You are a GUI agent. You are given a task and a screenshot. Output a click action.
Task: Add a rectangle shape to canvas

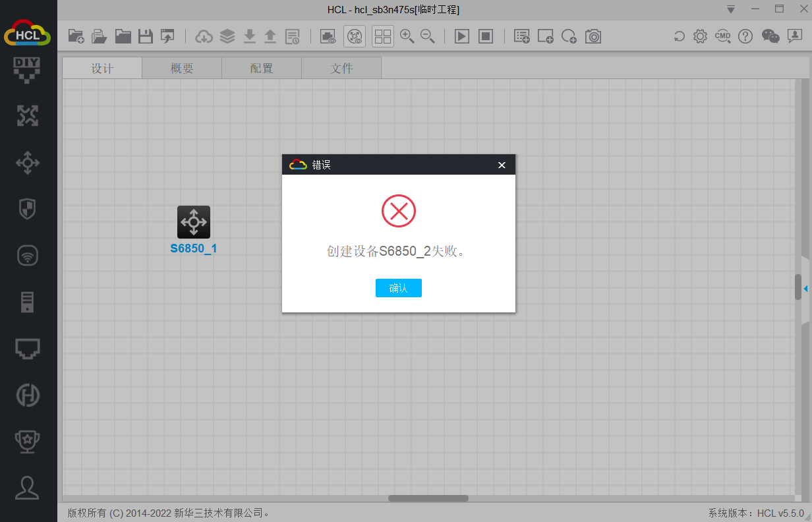(546, 36)
